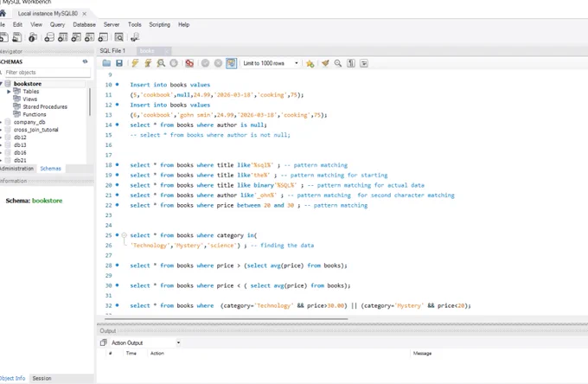Refresh the schemas list
The height and width of the screenshot is (384, 588).
coord(85,61)
